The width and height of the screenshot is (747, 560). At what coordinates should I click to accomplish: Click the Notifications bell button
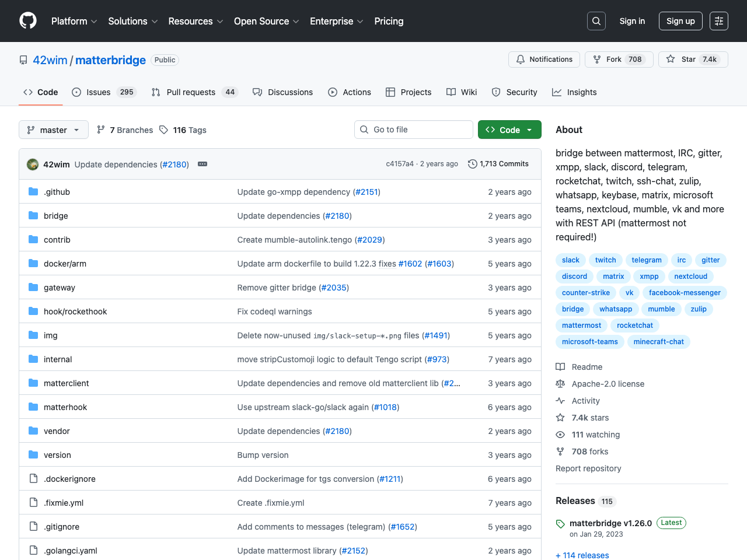[544, 60]
